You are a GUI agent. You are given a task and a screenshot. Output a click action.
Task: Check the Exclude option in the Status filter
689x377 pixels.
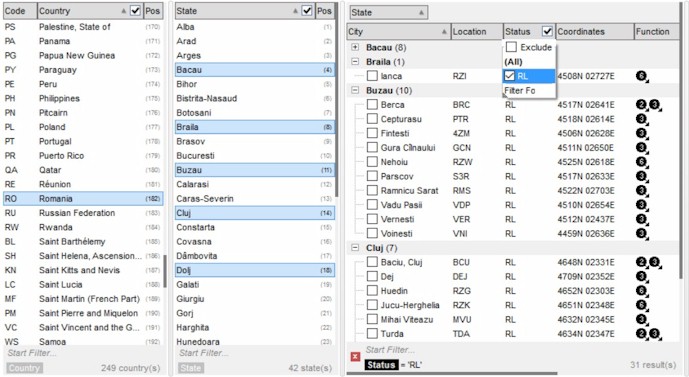[511, 47]
